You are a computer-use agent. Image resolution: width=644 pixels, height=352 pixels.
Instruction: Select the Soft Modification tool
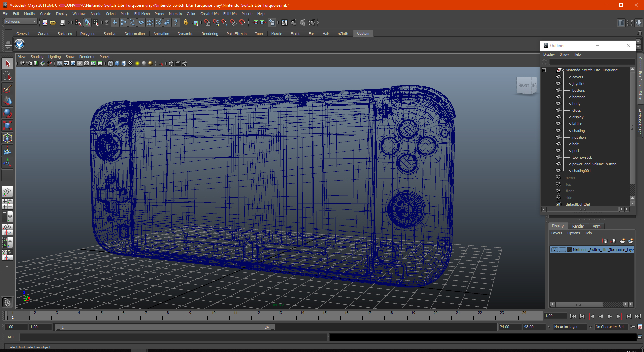pos(7,151)
